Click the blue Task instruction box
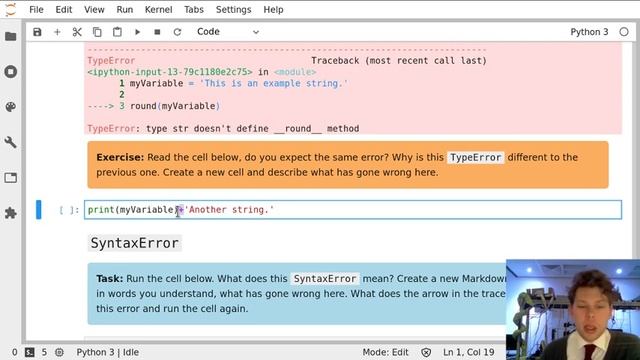The width and height of the screenshot is (640, 360). coord(297,294)
